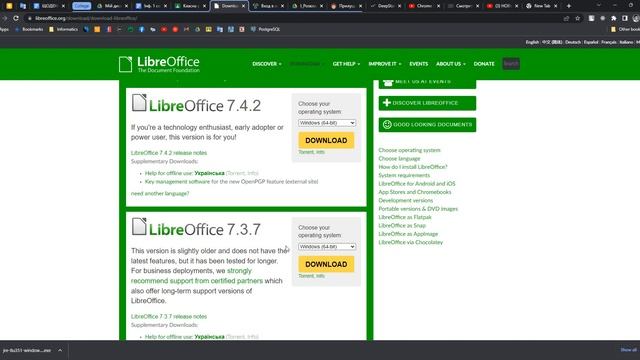Switch site language to Deutsch
This screenshot has width=640, height=360.
pyautogui.click(x=573, y=42)
